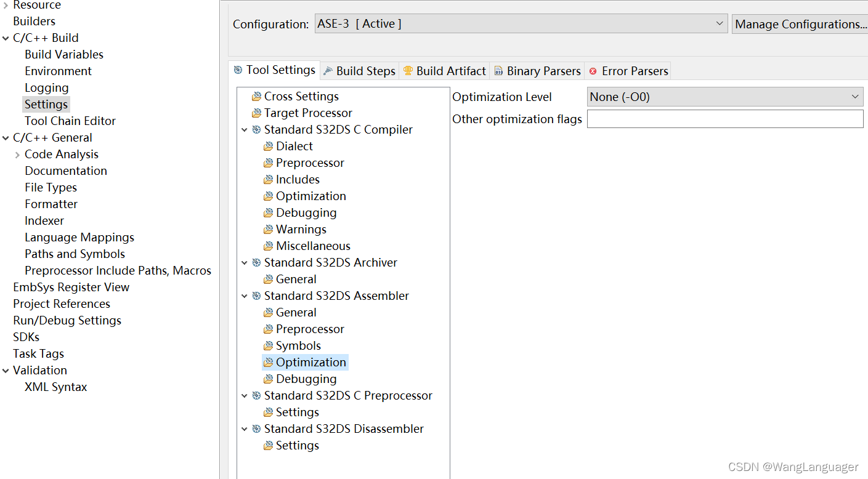The width and height of the screenshot is (868, 479).
Task: Click Debugging icon under Standard S32DS Assembler
Action: pos(268,379)
